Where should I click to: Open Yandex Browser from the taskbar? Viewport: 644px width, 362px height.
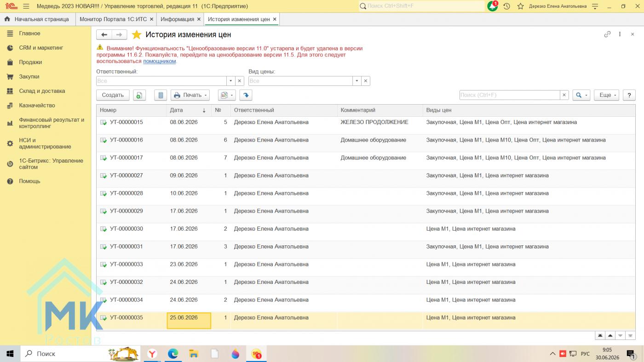[152, 354]
